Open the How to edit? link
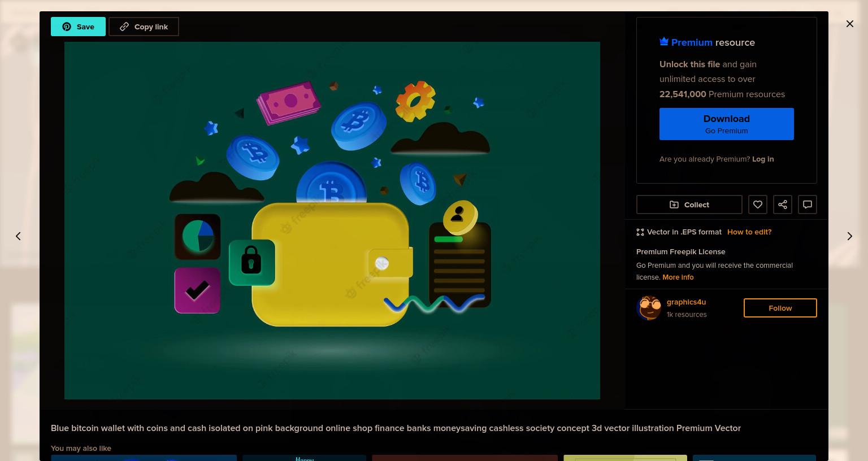Image resolution: width=868 pixels, height=461 pixels. click(x=749, y=232)
